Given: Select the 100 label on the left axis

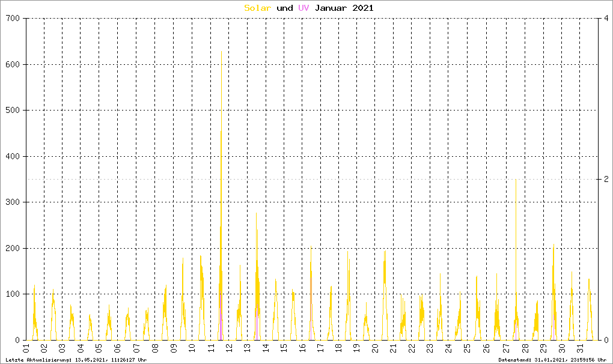Looking at the screenshot, I should pyautogui.click(x=13, y=294).
